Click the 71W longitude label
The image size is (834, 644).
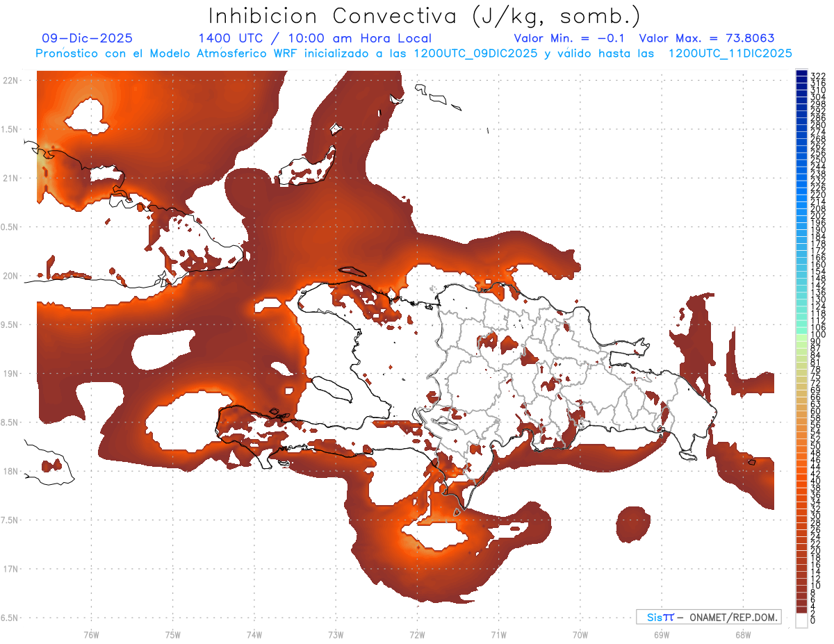498,634
